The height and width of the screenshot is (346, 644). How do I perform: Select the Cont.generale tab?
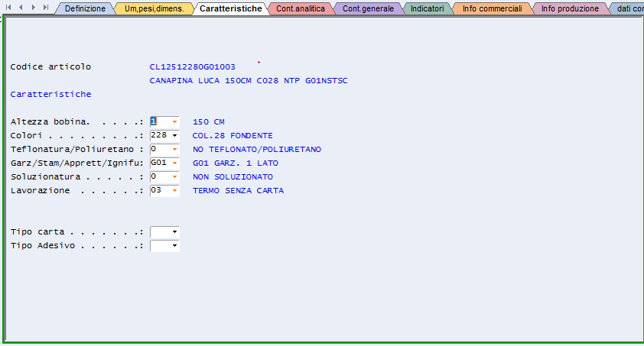(368, 9)
